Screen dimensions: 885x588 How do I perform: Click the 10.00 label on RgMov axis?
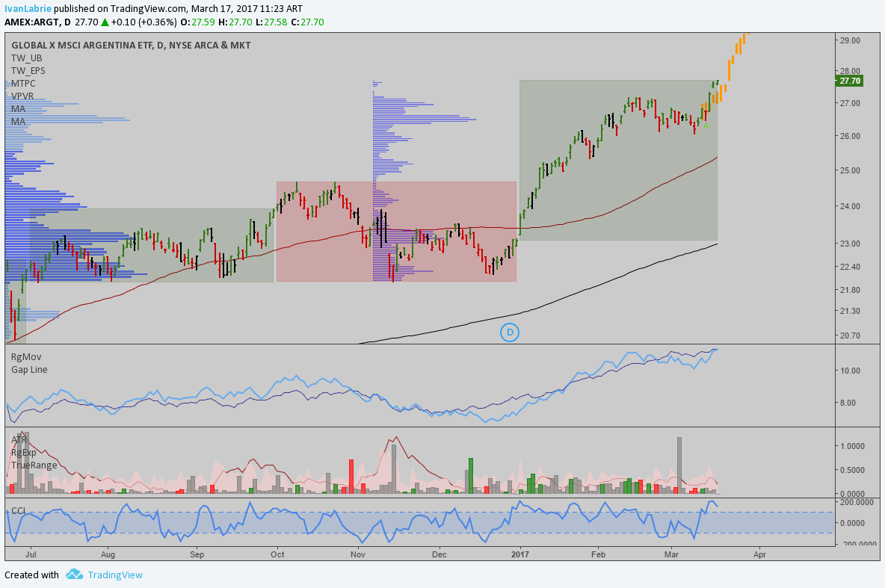pos(850,371)
